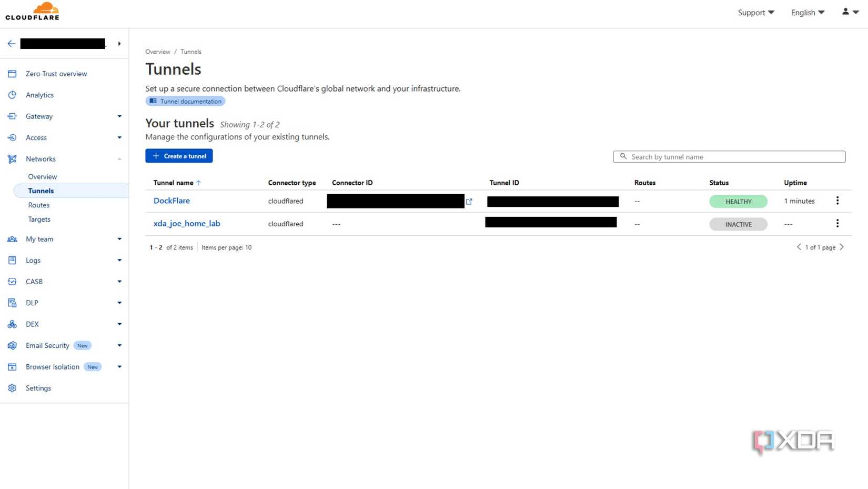Click the Overview breadcrumb link

[157, 52]
